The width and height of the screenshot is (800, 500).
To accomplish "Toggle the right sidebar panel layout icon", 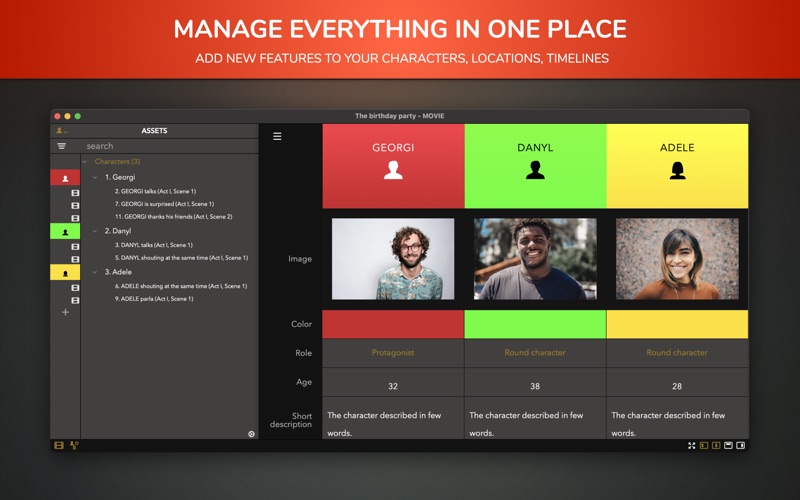I will tap(740, 445).
